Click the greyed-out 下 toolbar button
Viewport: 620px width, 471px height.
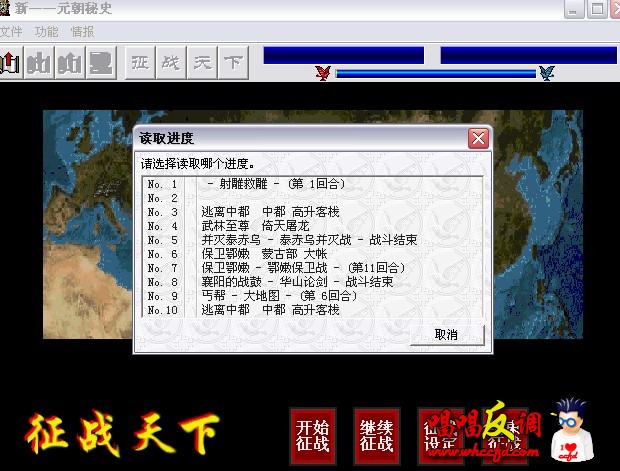pyautogui.click(x=233, y=62)
